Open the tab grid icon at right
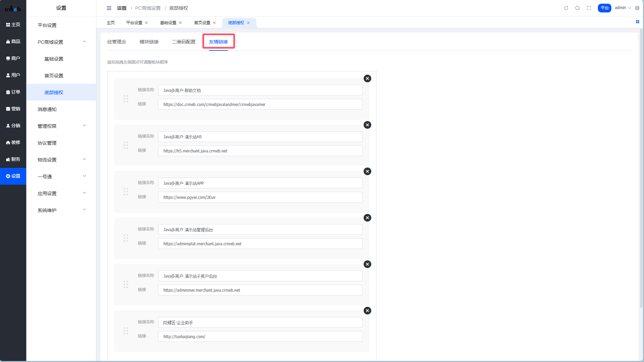Screen dimensions: 644x362 point(637,22)
